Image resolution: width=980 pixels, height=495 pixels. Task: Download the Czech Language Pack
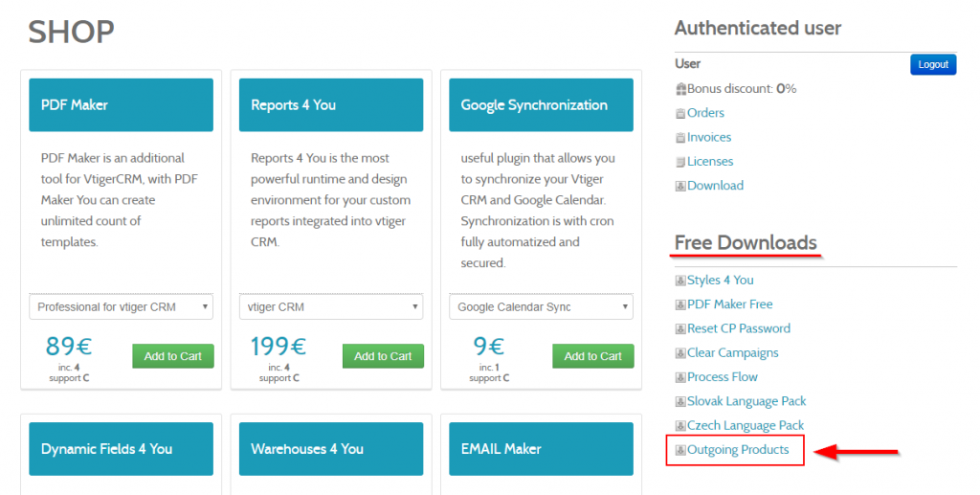pos(746,426)
